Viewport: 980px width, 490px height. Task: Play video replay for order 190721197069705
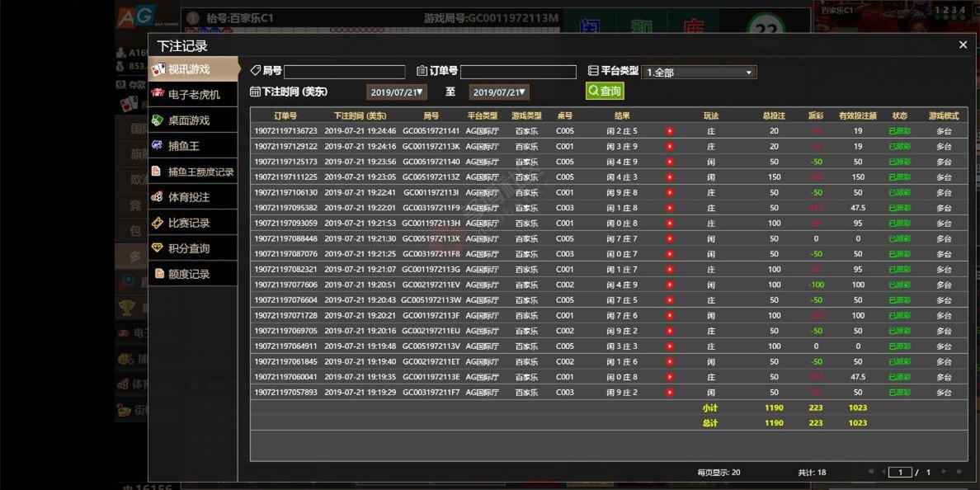pos(669,331)
